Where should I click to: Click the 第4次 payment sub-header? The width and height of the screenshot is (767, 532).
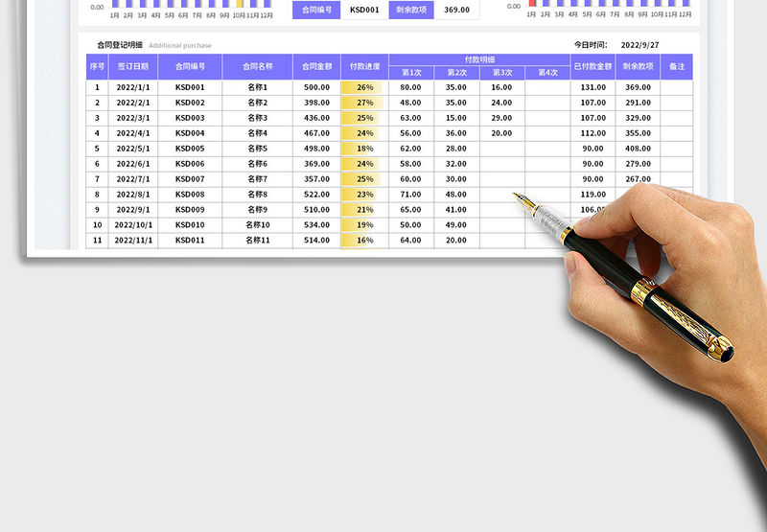click(547, 73)
